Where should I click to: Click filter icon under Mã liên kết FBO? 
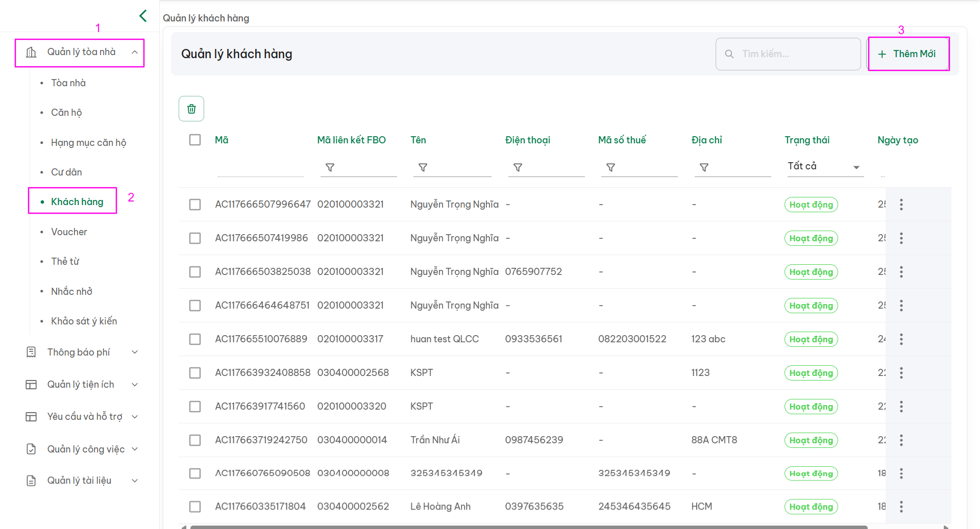[x=330, y=167]
